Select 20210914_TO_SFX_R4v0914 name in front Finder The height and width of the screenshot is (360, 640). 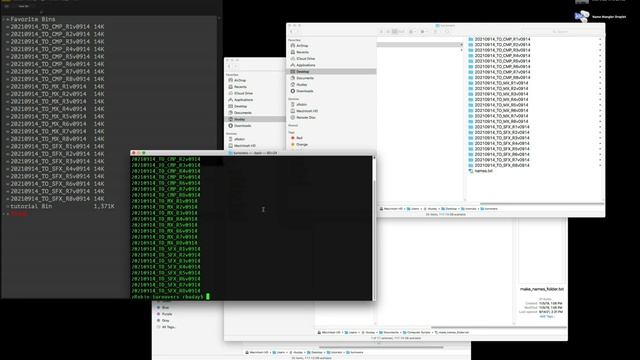[502, 144]
